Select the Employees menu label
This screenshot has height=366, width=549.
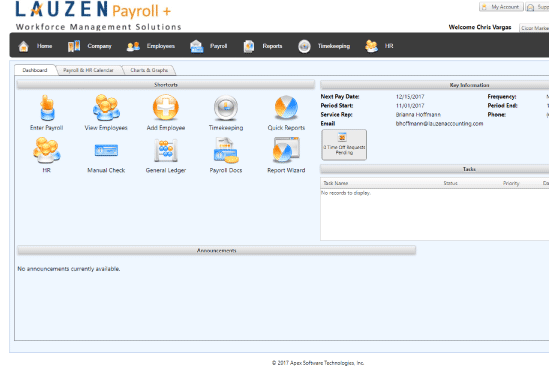pos(161,46)
